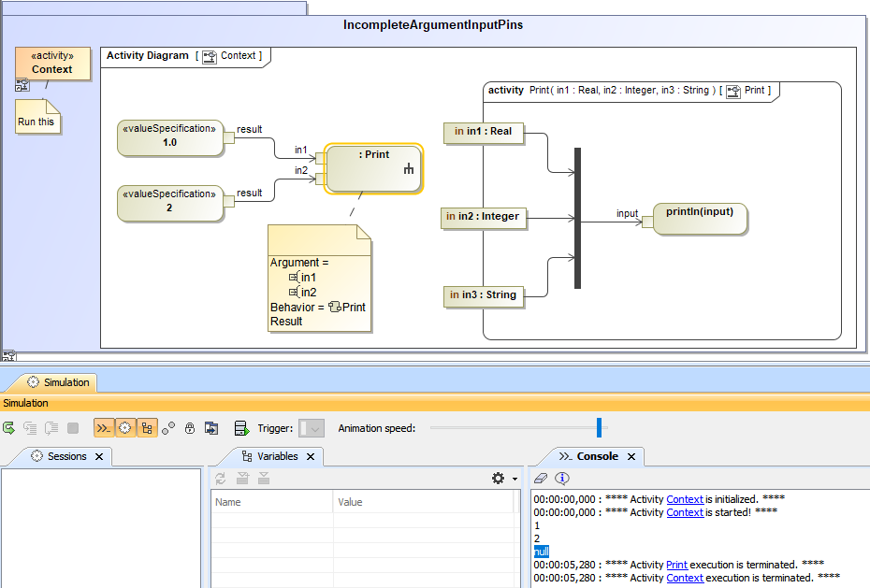
Task: Click the console info icon
Action: [x=562, y=478]
